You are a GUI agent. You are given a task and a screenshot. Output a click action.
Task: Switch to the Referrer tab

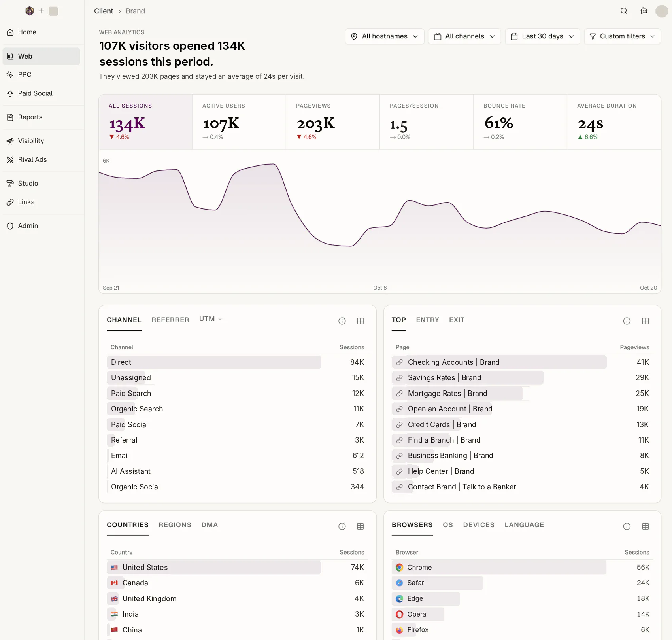coord(170,320)
